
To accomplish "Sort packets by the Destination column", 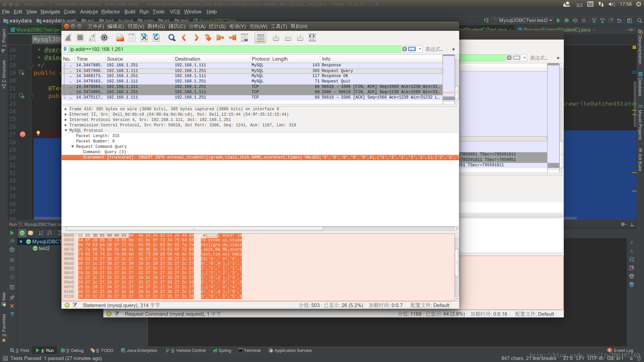I will pyautogui.click(x=212, y=59).
